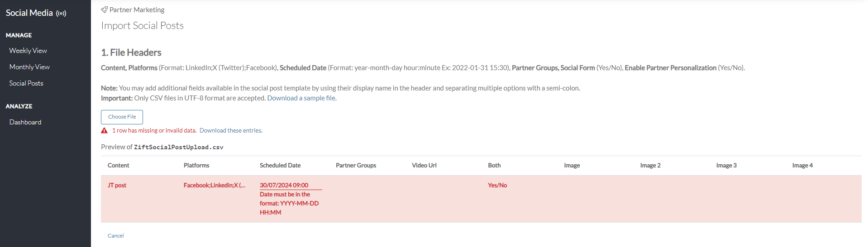The image size is (868, 247).
Task: Click the Platforms column header
Action: tap(196, 166)
